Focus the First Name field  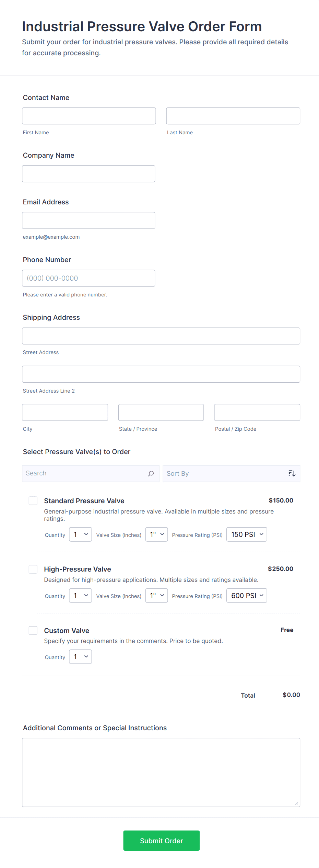(x=89, y=116)
